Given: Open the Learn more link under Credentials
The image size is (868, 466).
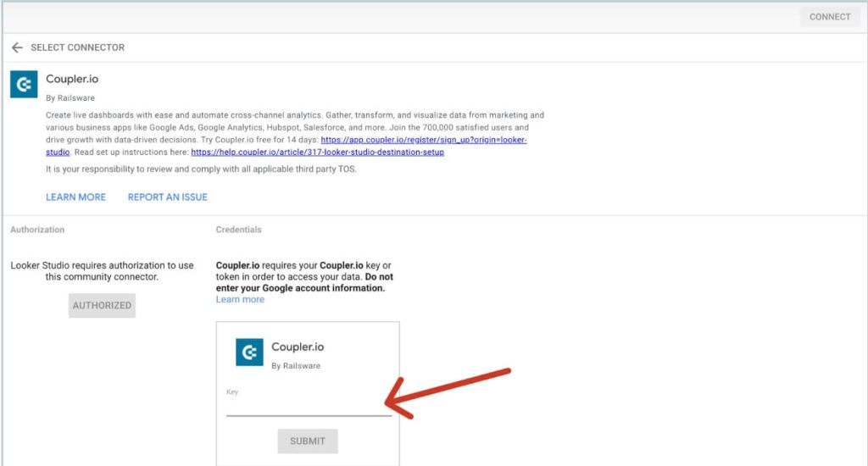Looking at the screenshot, I should point(240,299).
